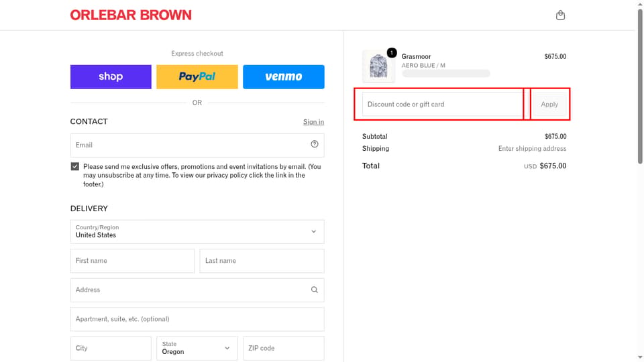Click the address search magnifier icon
Image resolution: width=644 pixels, height=362 pixels.
[x=314, y=290]
